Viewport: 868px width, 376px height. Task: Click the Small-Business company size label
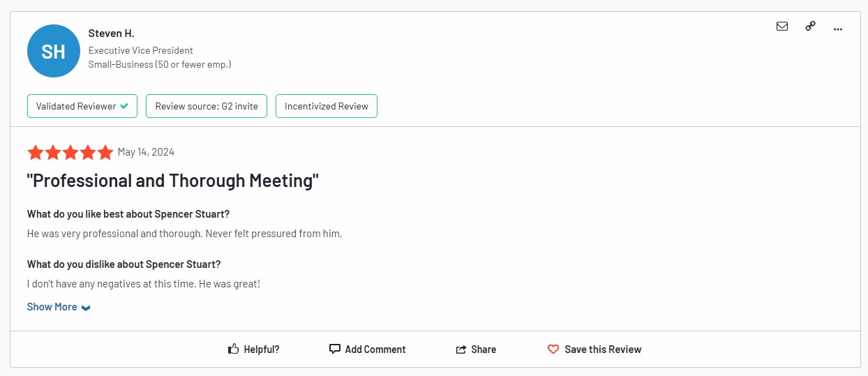pos(160,64)
